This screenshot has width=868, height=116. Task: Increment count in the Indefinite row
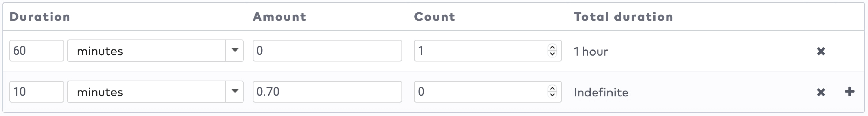click(x=552, y=88)
